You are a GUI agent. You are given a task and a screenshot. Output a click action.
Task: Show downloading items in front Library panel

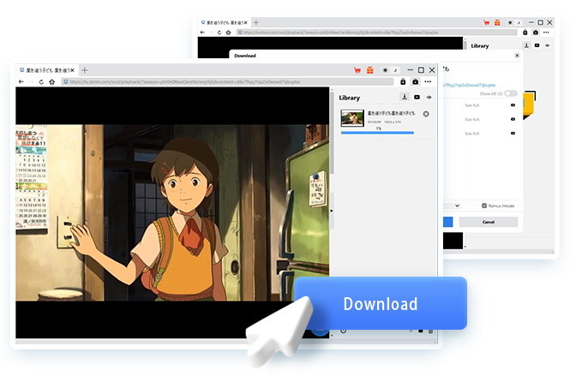[x=405, y=97]
